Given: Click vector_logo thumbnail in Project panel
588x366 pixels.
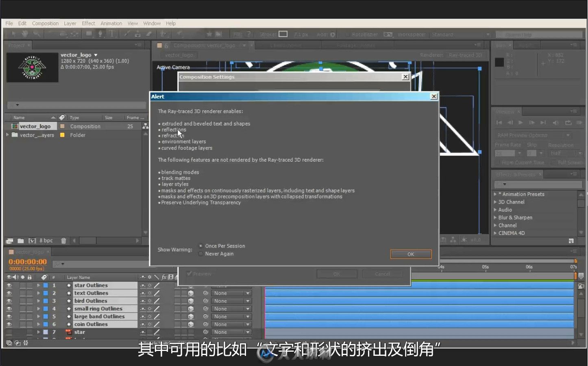Looking at the screenshot, I should tap(32, 67).
